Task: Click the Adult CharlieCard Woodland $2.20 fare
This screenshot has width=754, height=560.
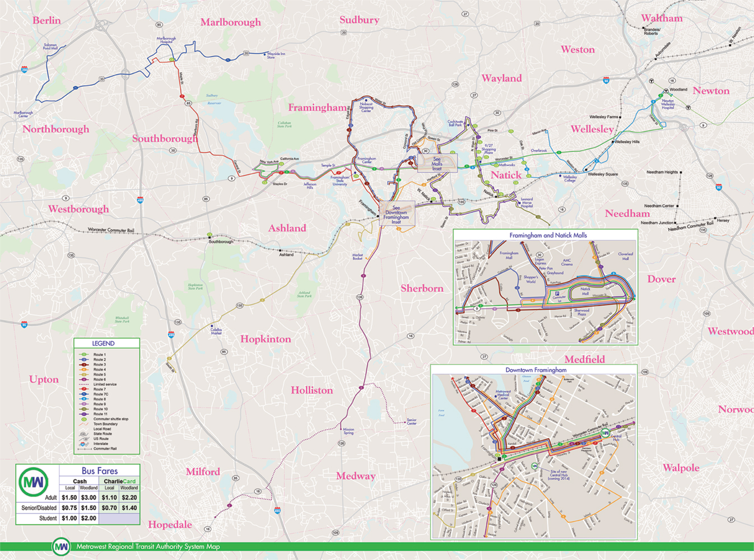Action: click(x=129, y=498)
